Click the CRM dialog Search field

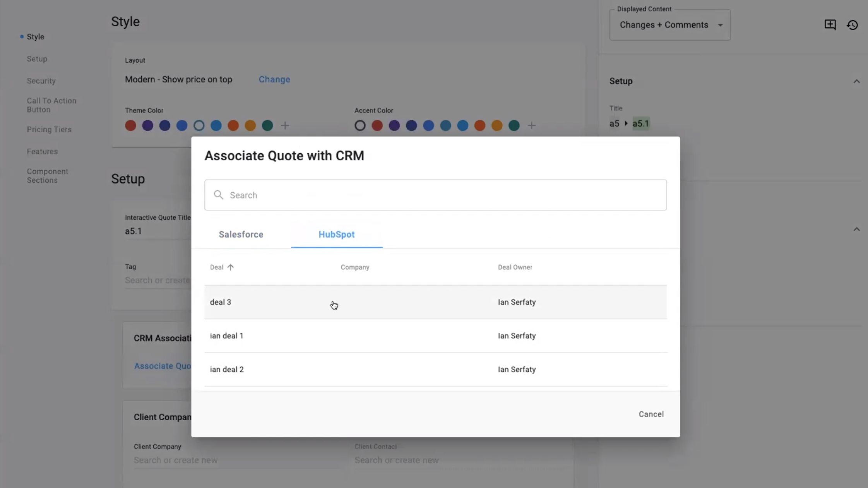pyautogui.click(x=435, y=195)
